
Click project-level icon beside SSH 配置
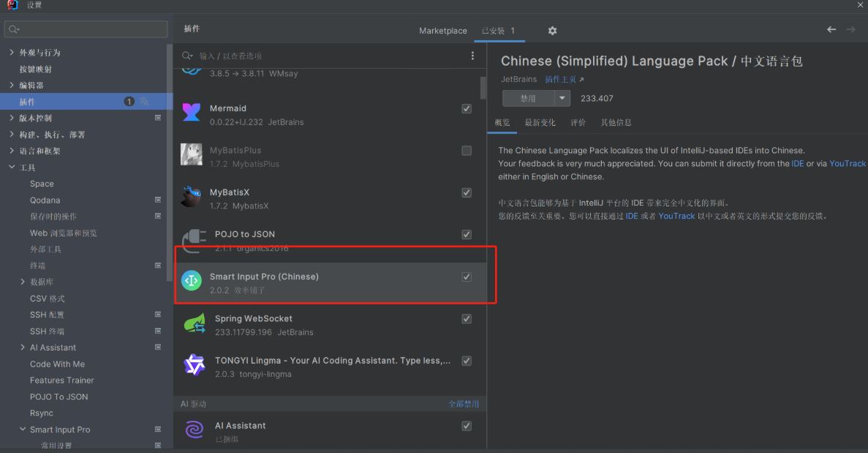(158, 315)
